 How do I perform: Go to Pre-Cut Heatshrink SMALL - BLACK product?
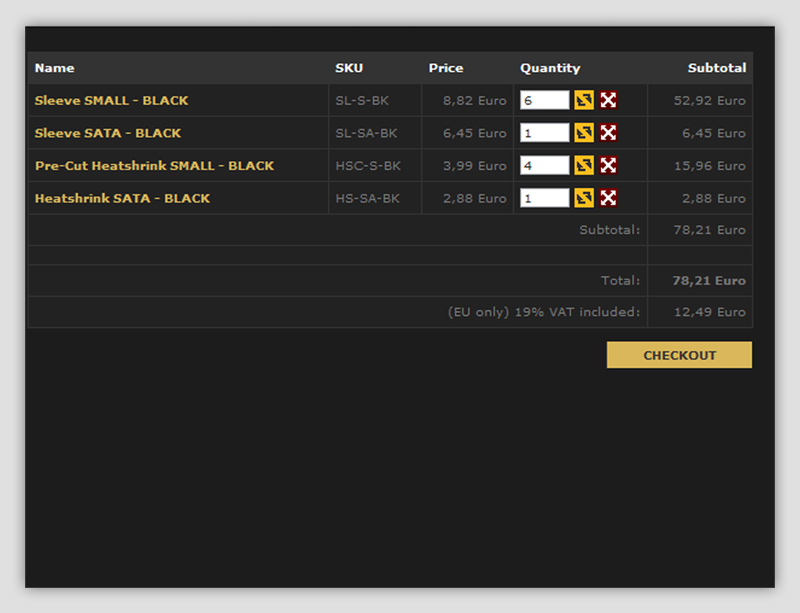154,166
